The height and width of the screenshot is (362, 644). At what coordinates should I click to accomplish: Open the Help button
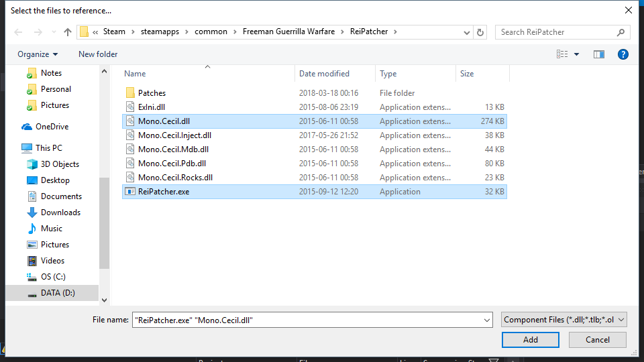[623, 54]
